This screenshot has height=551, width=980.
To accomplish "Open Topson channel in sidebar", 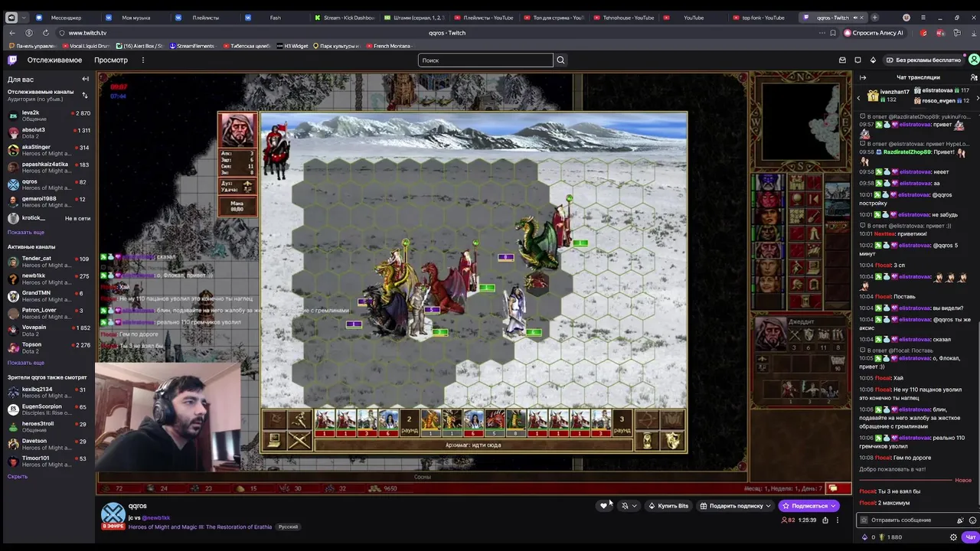I will (47, 347).
